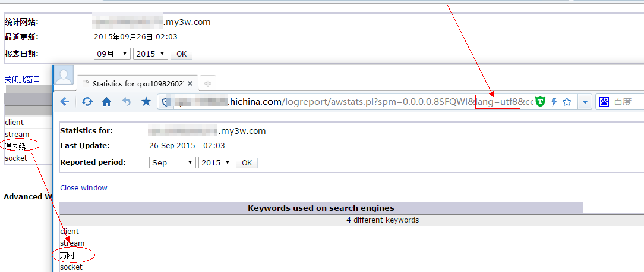Click the browser back arrow button
The width and height of the screenshot is (644, 272).
point(65,102)
